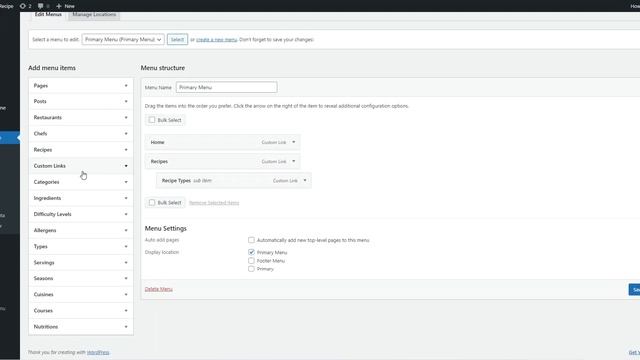The width and height of the screenshot is (640, 360).
Task: Open the select a menu dropdown
Action: [123, 40]
